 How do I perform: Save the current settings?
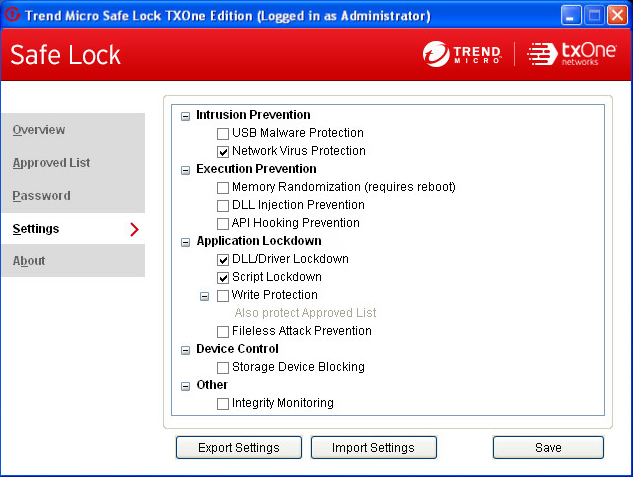pyautogui.click(x=548, y=447)
